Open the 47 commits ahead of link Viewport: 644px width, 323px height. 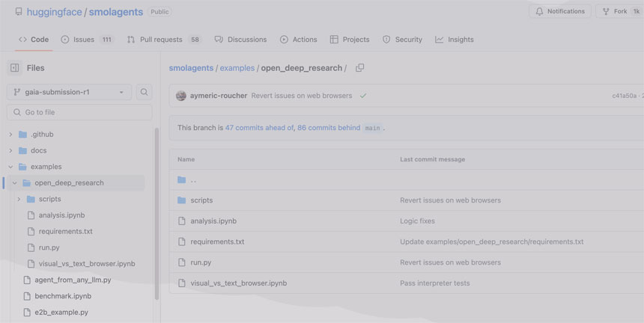pyautogui.click(x=259, y=128)
